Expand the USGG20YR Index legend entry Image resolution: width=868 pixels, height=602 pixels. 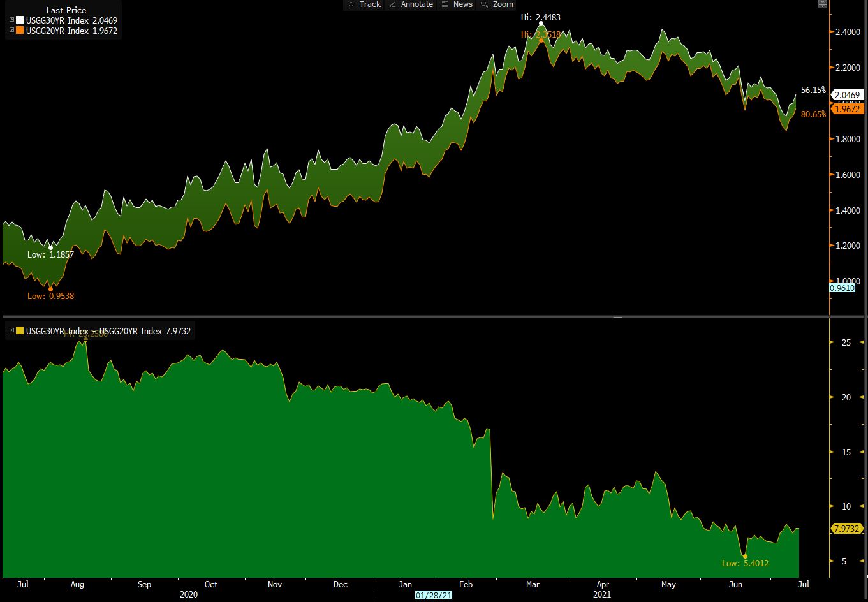(x=11, y=30)
